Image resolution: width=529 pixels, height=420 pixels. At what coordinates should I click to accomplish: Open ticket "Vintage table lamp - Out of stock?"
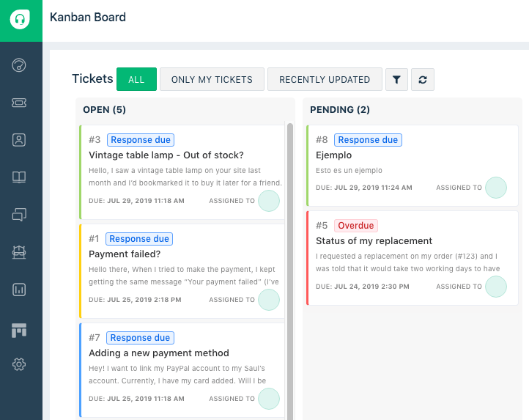(x=166, y=155)
